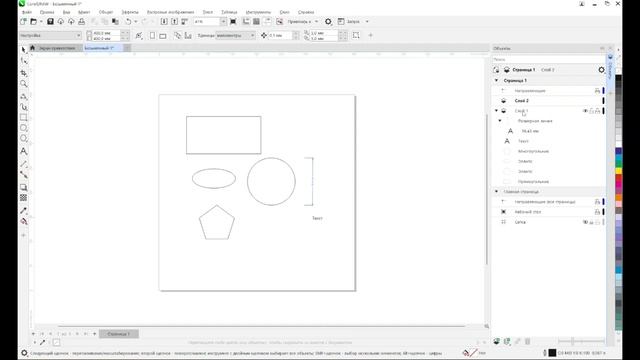Open Objects docker settings gear
Viewport: 640px width, 360px height.
(x=601, y=70)
